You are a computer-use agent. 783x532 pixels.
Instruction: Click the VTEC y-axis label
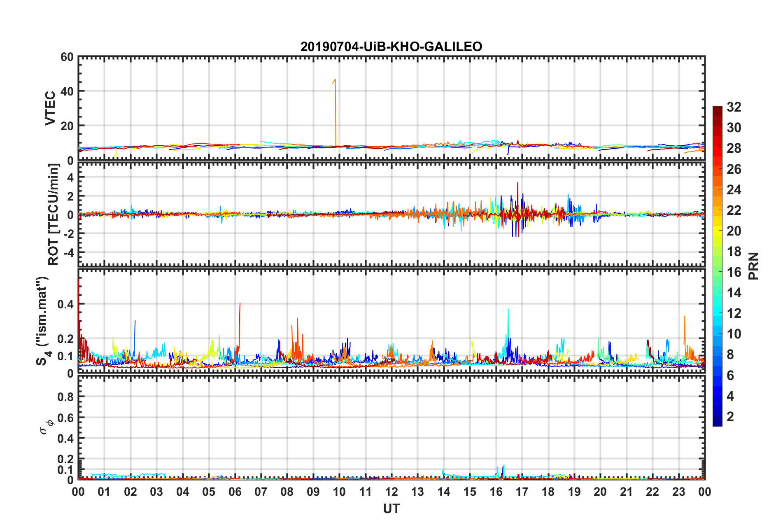click(50, 108)
